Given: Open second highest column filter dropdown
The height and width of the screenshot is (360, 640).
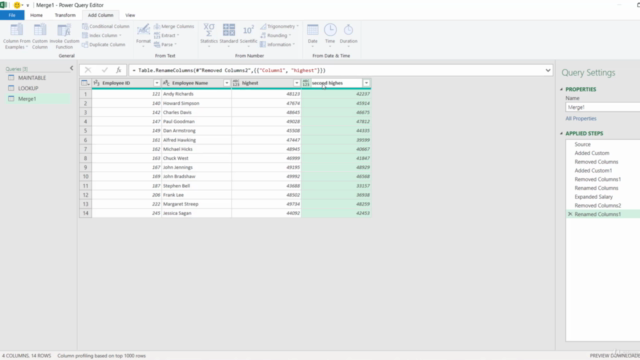Looking at the screenshot, I should (367, 83).
